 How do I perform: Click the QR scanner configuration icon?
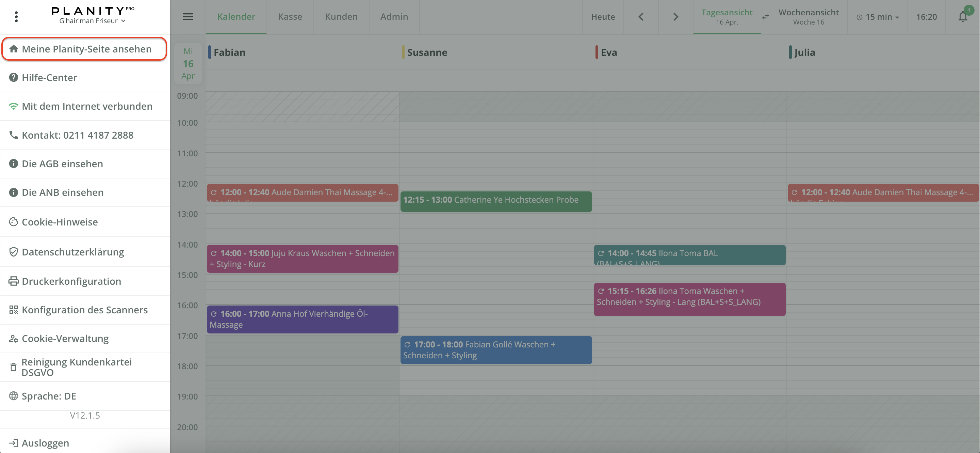[x=13, y=310]
